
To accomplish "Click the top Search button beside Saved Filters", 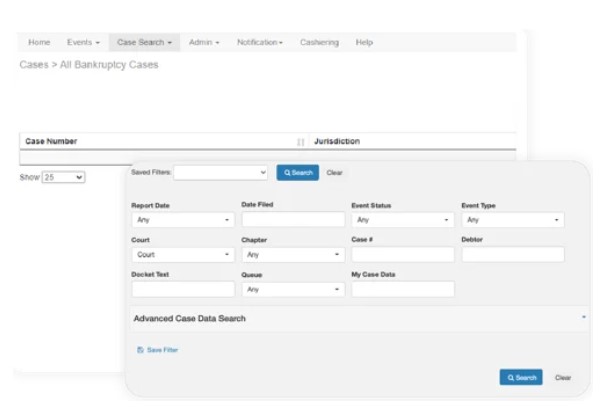I will [x=297, y=173].
